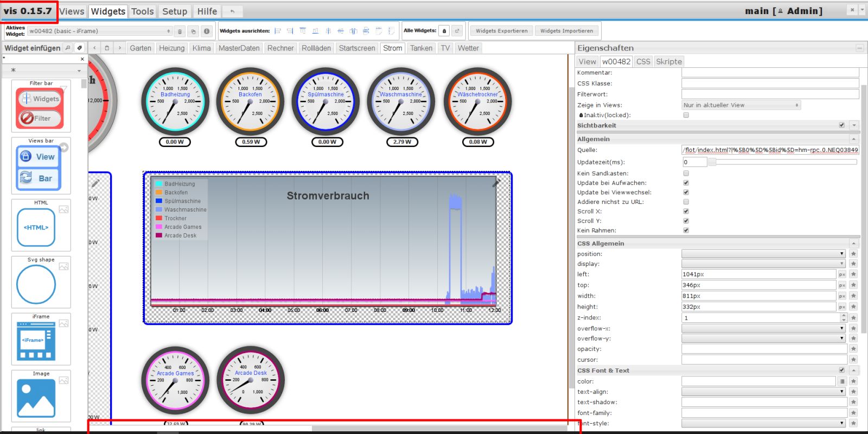Open the widget set filter dropdown

coord(44,70)
